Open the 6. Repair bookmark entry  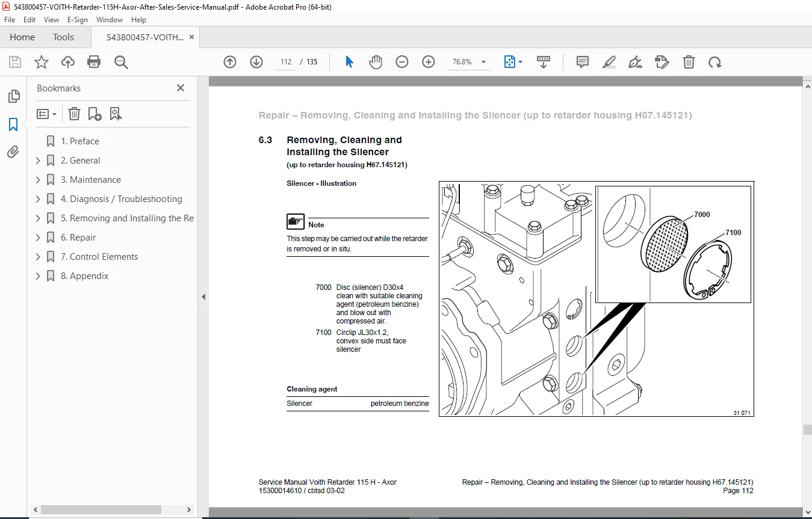78,238
